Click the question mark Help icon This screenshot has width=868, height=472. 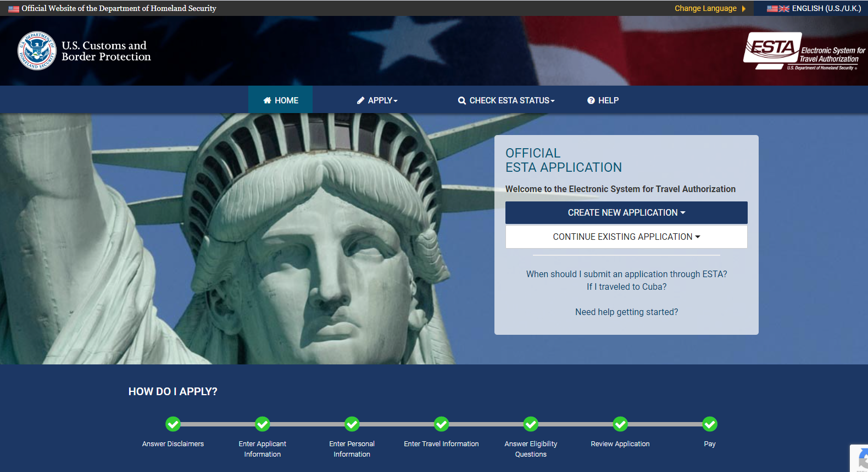[591, 100]
